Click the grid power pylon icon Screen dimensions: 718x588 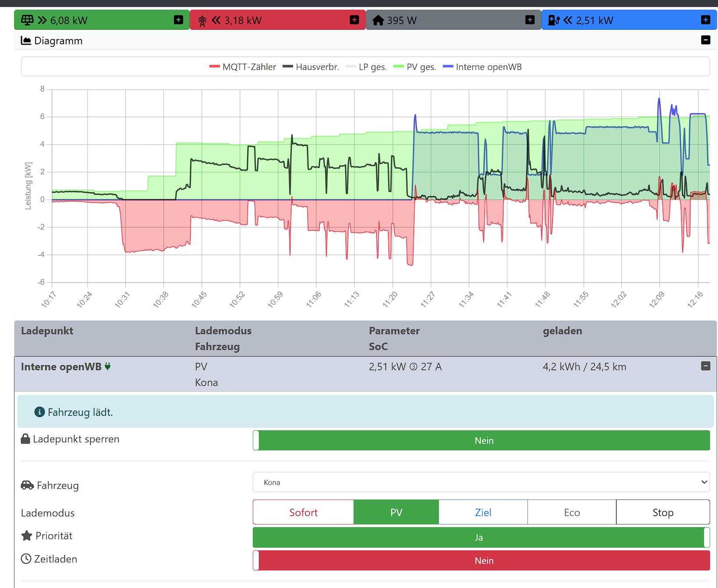(202, 21)
